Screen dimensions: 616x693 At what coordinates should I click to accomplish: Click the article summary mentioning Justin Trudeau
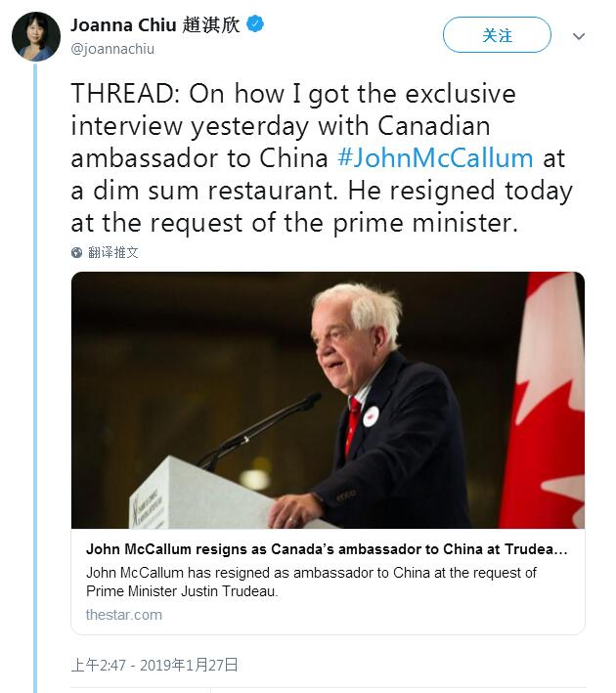tap(311, 582)
